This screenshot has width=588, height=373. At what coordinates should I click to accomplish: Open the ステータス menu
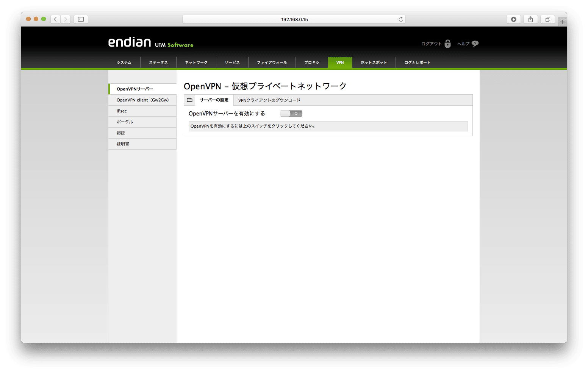point(158,62)
